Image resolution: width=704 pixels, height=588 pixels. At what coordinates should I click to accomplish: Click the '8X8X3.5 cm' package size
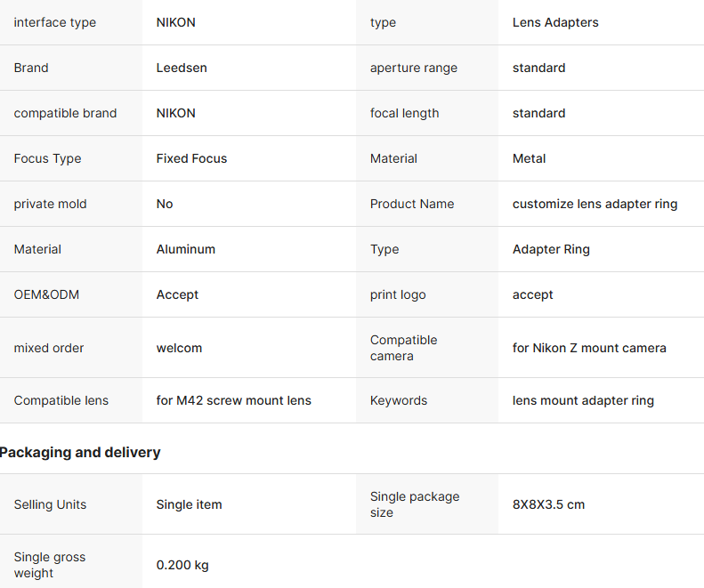(x=548, y=504)
